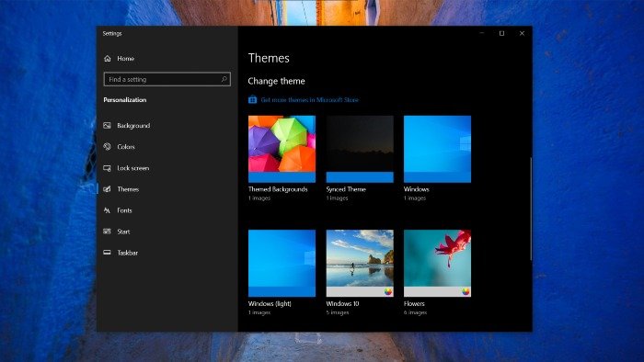Click the Windows (light) label
The image size is (644, 362).
(x=270, y=304)
